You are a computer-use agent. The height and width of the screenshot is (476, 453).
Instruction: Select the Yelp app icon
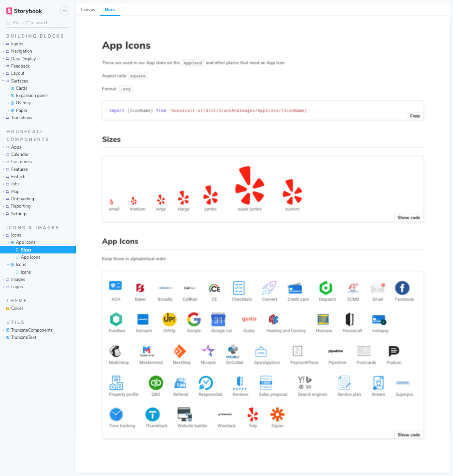(x=253, y=414)
